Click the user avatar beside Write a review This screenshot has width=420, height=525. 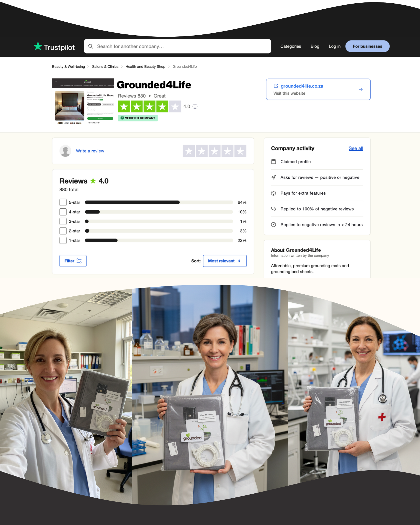click(x=65, y=151)
